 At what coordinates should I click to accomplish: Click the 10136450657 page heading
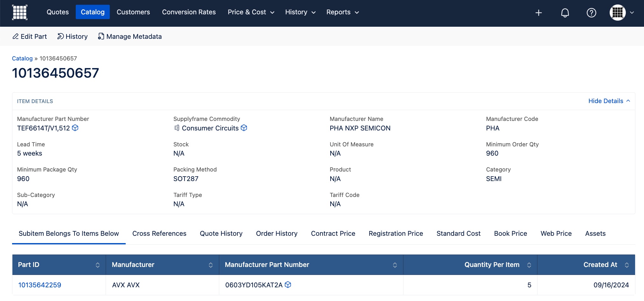pyautogui.click(x=56, y=73)
